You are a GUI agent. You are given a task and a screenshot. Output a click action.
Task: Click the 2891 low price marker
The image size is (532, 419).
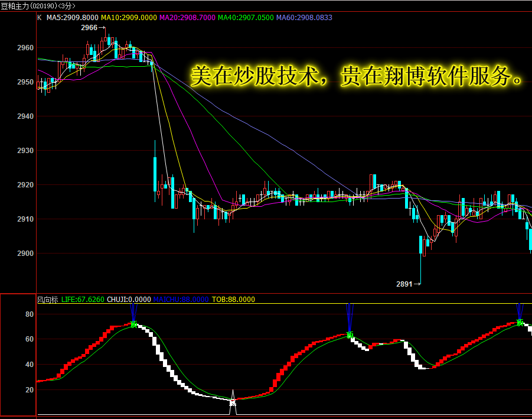(x=409, y=284)
